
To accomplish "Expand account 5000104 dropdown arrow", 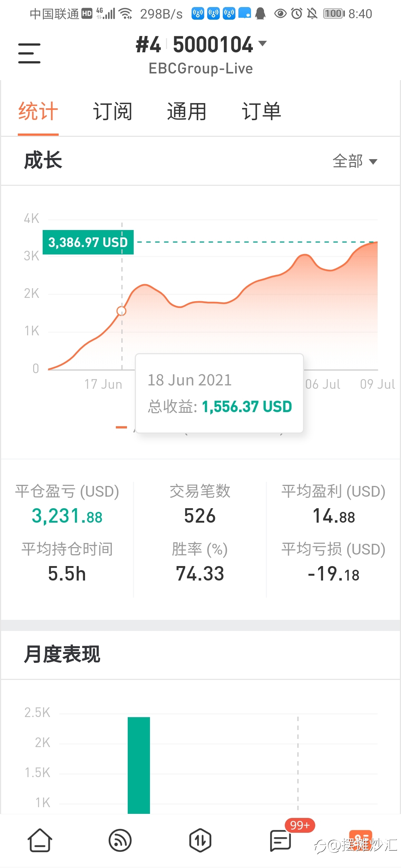I will (263, 43).
